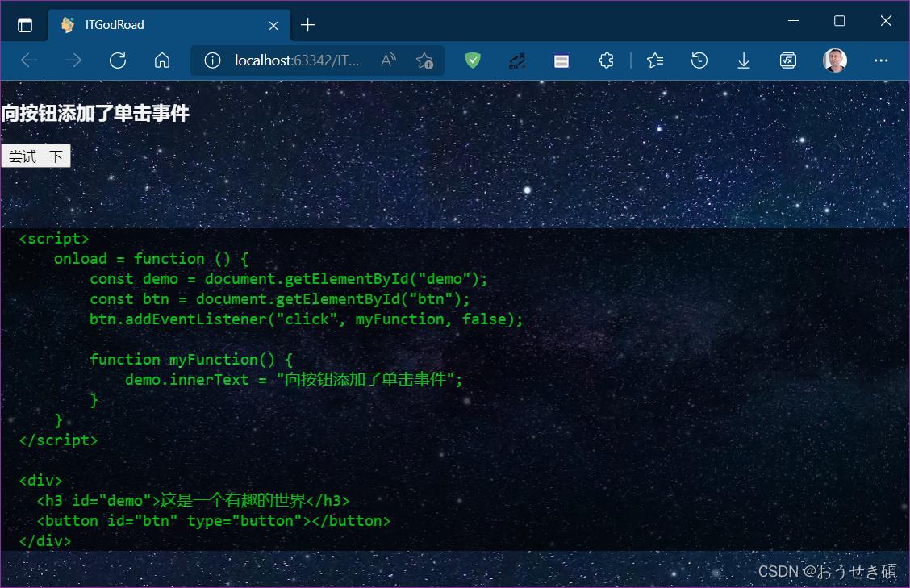Activate the Read Aloud icon

[388, 60]
